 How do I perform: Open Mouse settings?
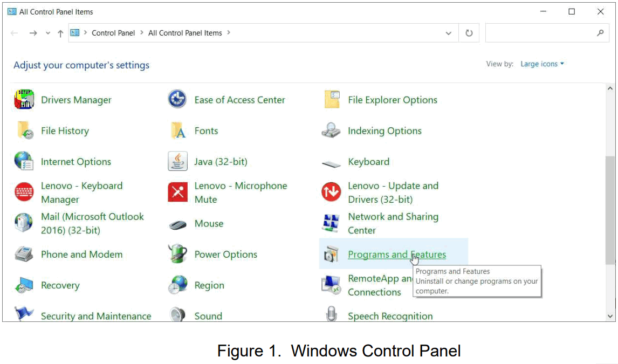click(208, 223)
